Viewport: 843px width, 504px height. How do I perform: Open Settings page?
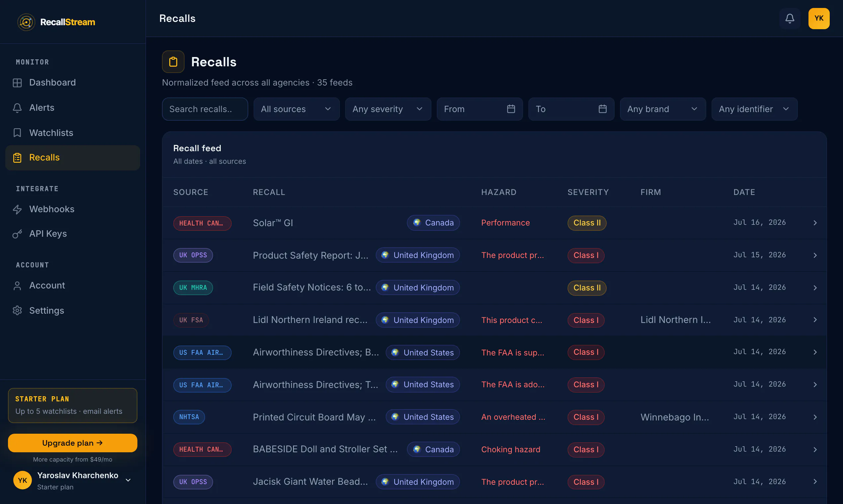73,310
